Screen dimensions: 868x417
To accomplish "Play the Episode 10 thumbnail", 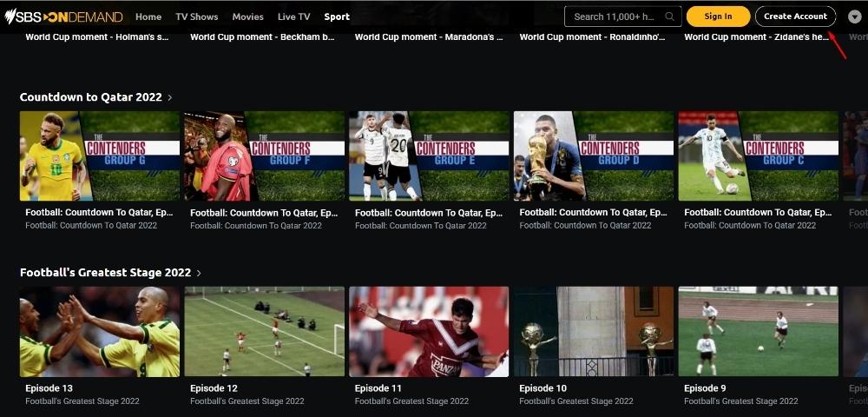I will [594, 332].
